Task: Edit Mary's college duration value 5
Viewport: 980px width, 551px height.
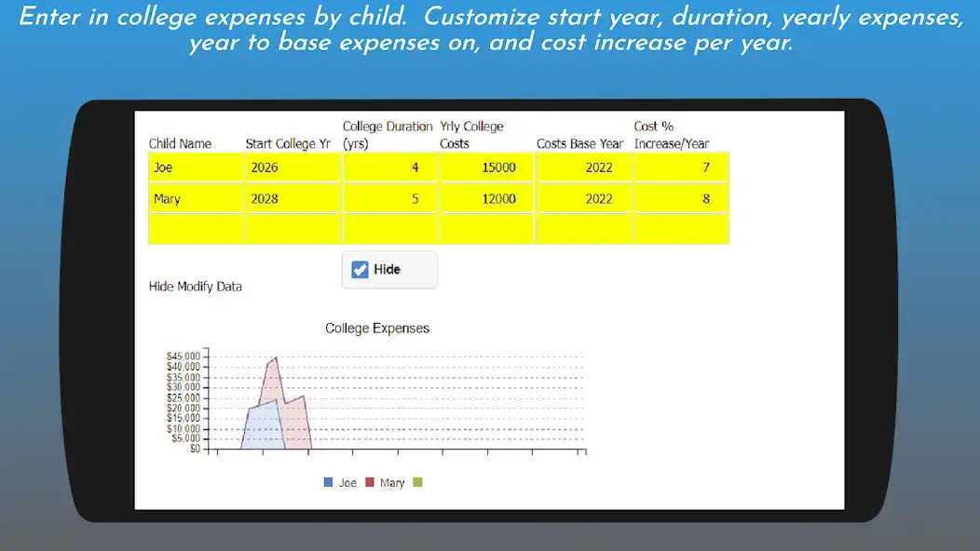Action: (x=390, y=198)
